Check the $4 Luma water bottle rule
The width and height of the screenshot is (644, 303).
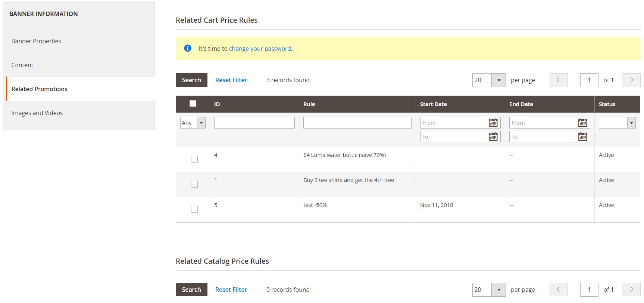tap(194, 159)
